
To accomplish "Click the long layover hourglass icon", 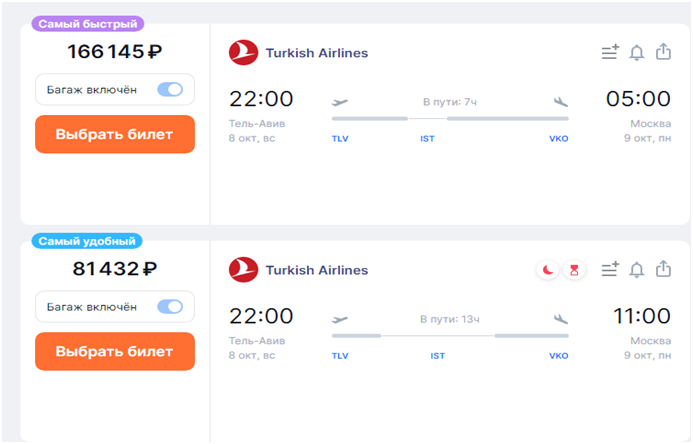I will pyautogui.click(x=574, y=269).
